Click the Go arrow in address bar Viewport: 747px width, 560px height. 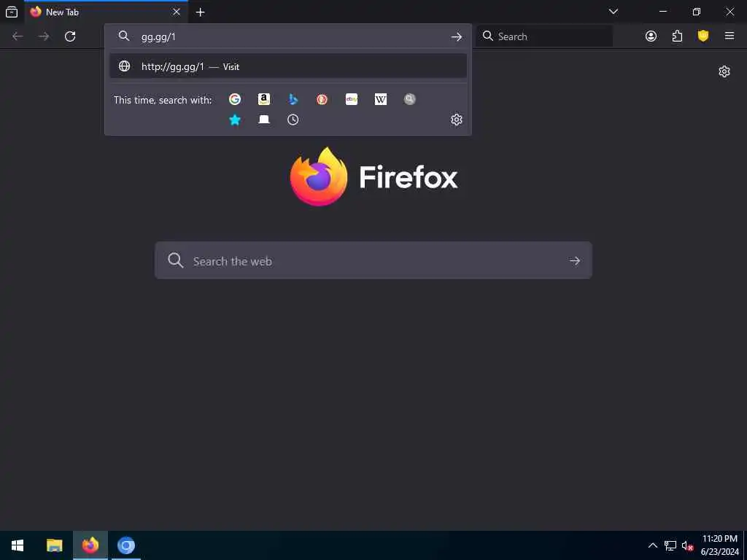[x=457, y=36]
